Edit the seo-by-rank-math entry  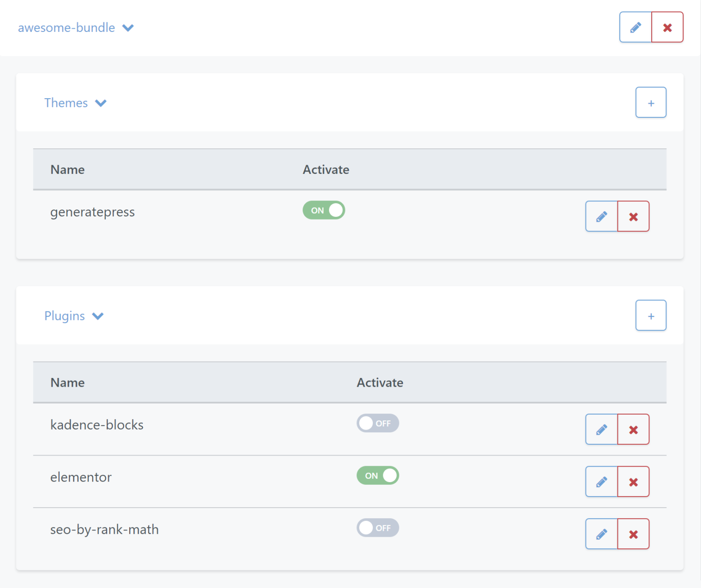(601, 534)
